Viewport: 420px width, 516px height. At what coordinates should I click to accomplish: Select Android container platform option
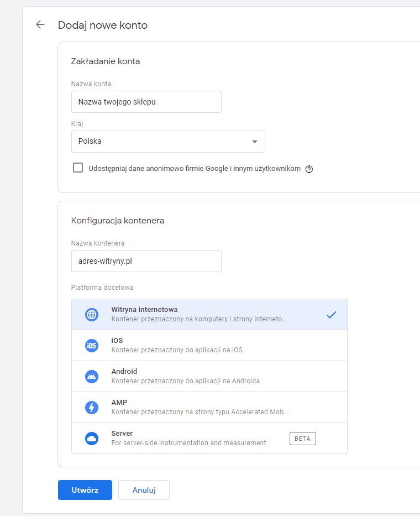(209, 377)
